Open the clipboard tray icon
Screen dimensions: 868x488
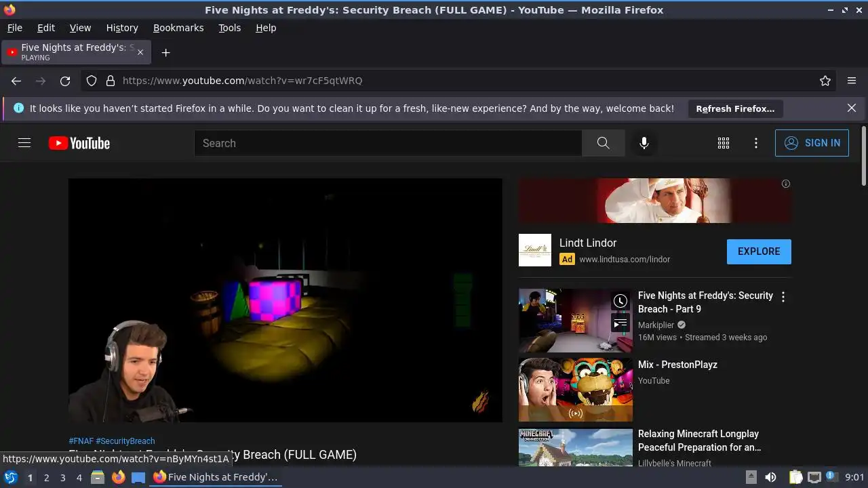pyautogui.click(x=796, y=477)
